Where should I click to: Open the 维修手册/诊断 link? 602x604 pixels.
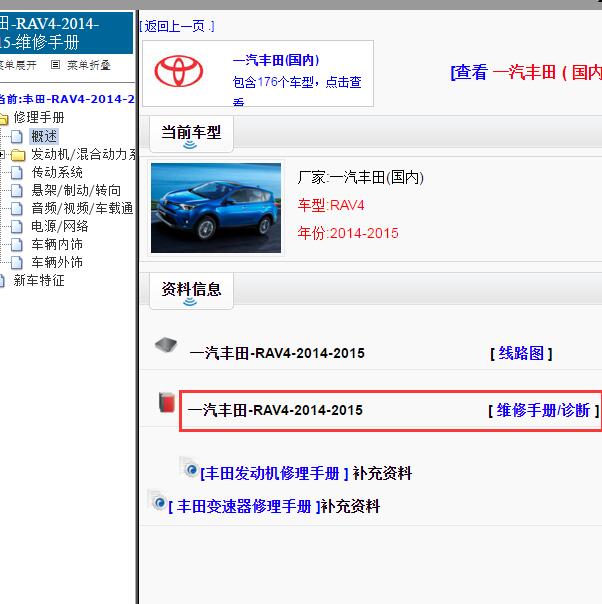(x=543, y=410)
